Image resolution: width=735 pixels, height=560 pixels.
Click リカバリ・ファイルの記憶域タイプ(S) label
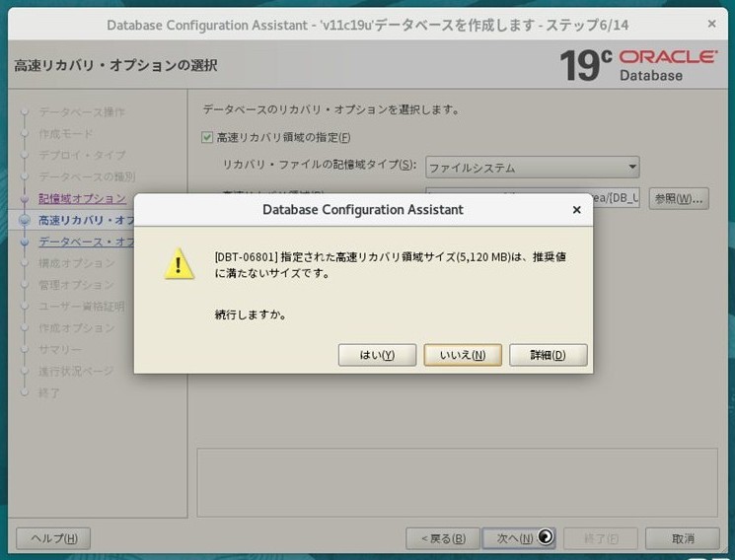point(320,165)
